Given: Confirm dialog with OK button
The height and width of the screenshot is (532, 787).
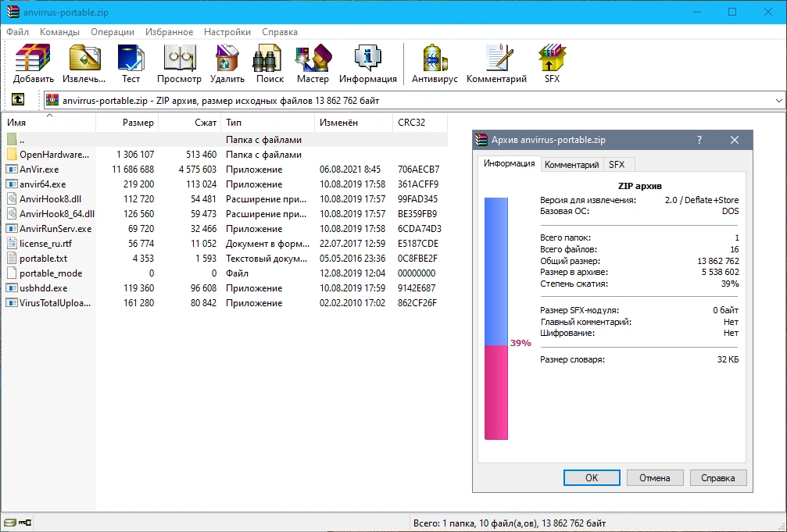Looking at the screenshot, I should tap(592, 478).
